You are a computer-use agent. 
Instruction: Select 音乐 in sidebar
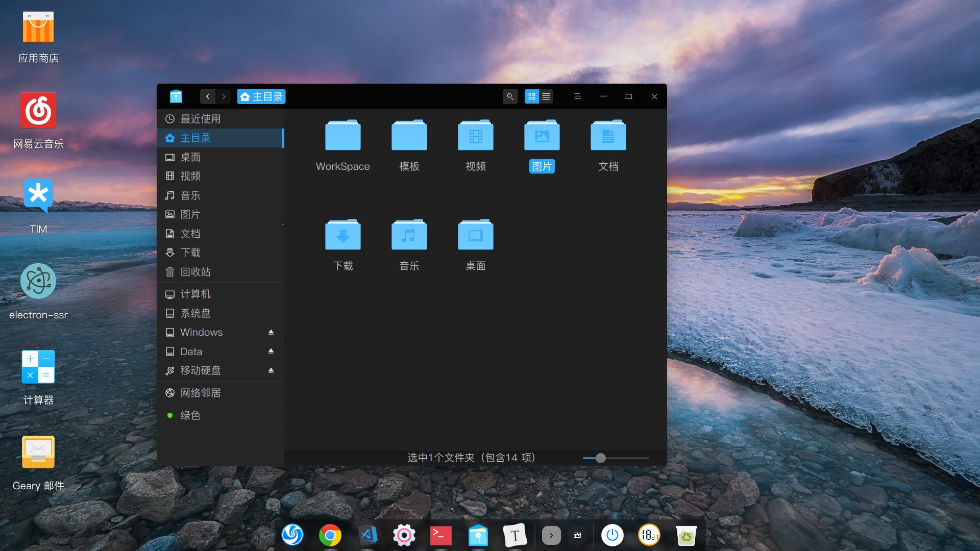(x=220, y=195)
